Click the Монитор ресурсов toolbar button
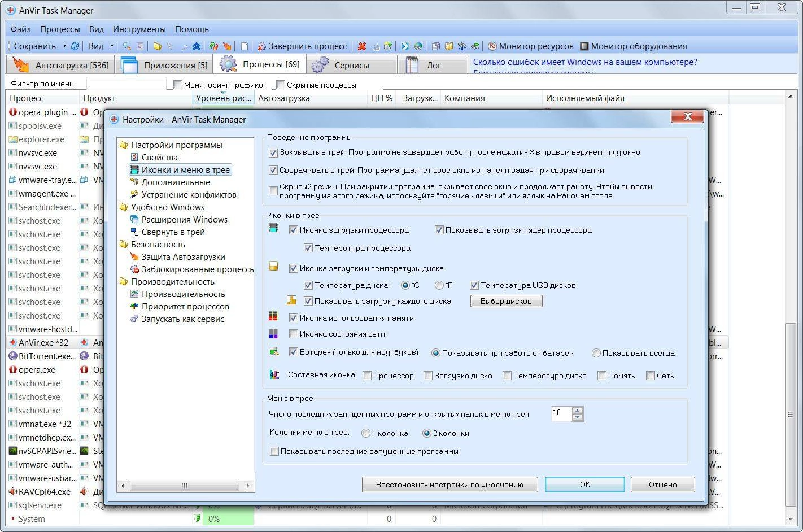 [x=531, y=46]
